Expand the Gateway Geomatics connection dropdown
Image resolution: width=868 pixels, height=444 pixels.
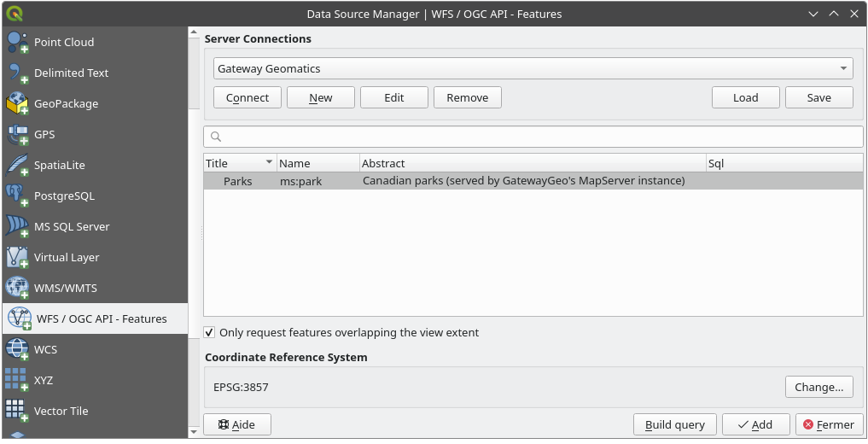point(843,68)
